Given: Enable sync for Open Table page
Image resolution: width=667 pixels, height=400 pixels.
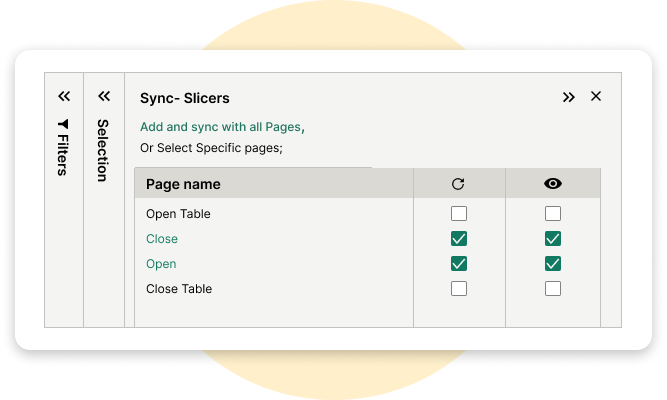Looking at the screenshot, I should click(459, 214).
